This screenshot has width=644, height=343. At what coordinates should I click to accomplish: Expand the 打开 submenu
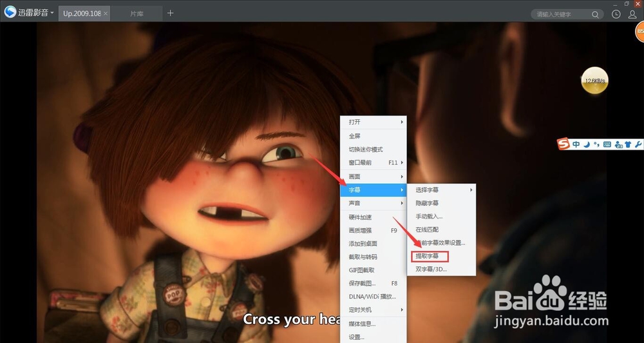coord(374,122)
